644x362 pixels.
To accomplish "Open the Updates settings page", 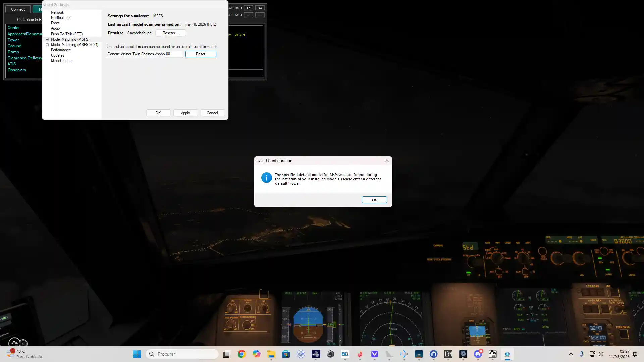I will tap(57, 55).
